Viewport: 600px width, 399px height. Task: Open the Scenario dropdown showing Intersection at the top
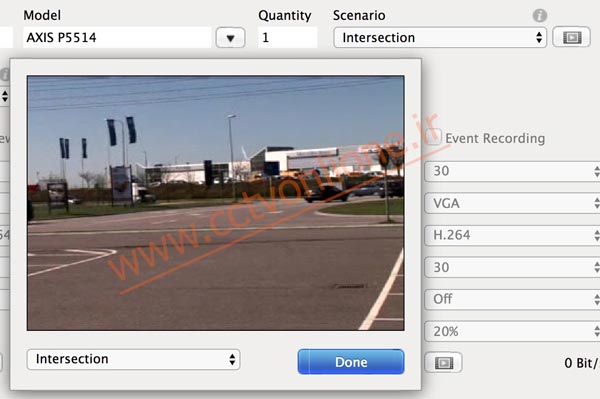pyautogui.click(x=440, y=37)
